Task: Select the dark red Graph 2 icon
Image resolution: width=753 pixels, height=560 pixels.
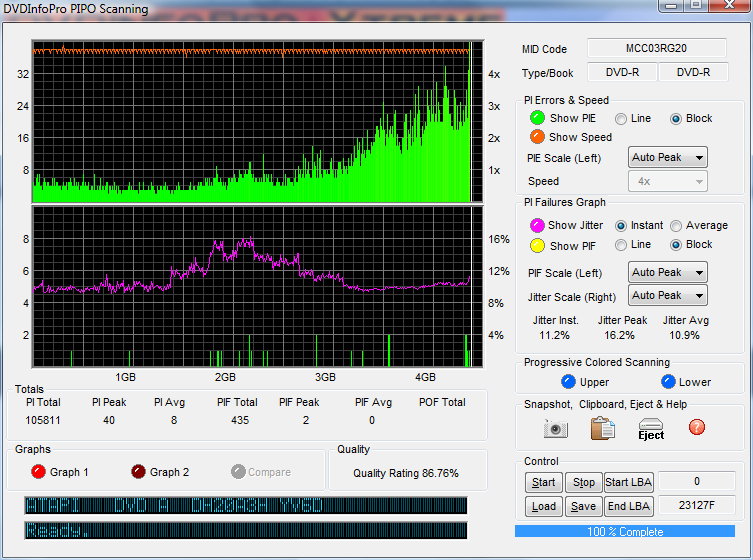Action: [x=138, y=472]
